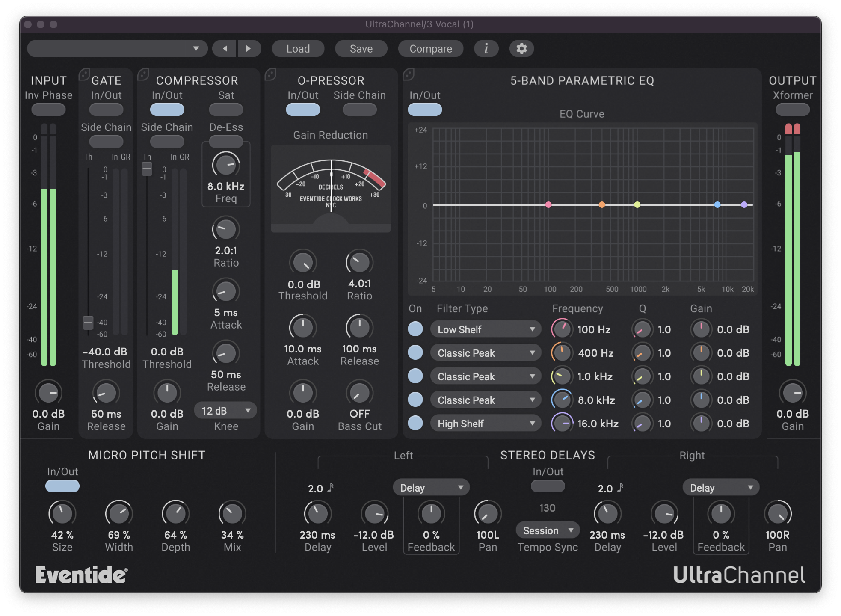Click the left delay Pan knob
The width and height of the screenshot is (841, 616).
point(488,513)
